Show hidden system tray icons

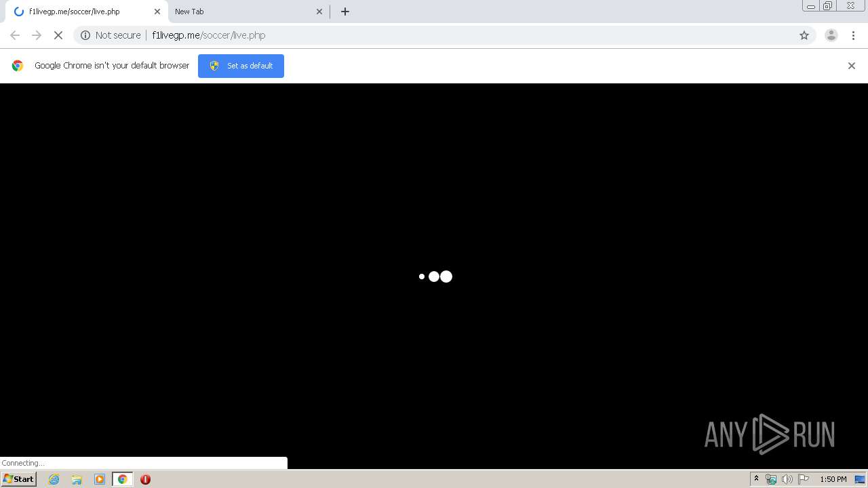[x=756, y=479]
